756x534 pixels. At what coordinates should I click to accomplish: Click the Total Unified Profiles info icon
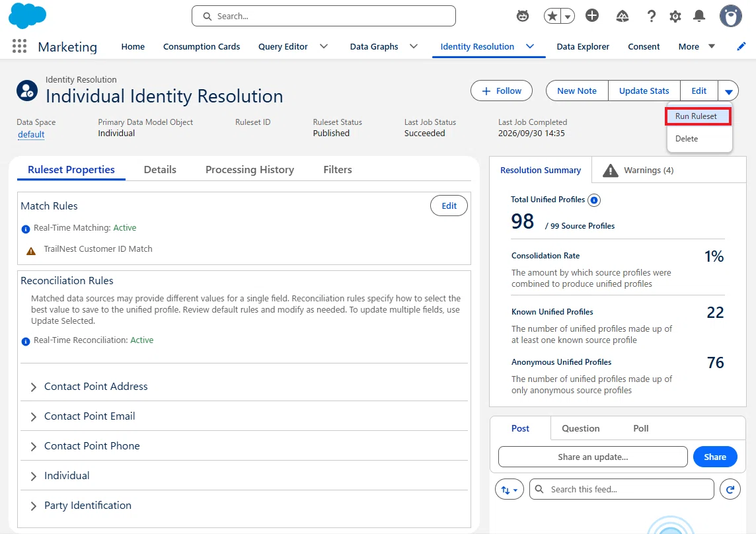(x=594, y=200)
